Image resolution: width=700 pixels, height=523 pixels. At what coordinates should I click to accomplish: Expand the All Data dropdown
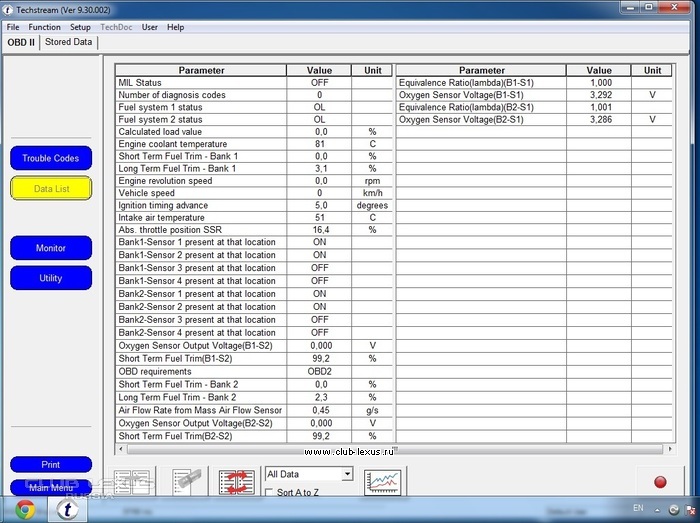coord(346,474)
